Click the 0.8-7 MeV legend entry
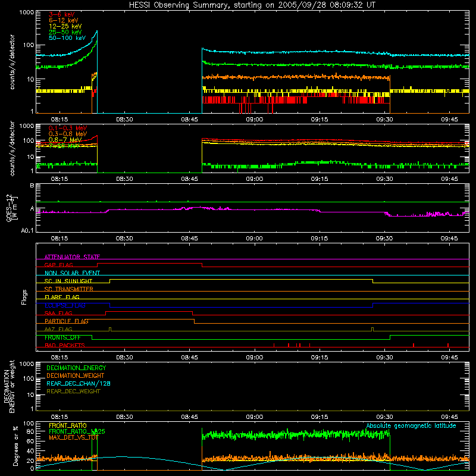Viewport: 476px width, 476px height. point(65,140)
